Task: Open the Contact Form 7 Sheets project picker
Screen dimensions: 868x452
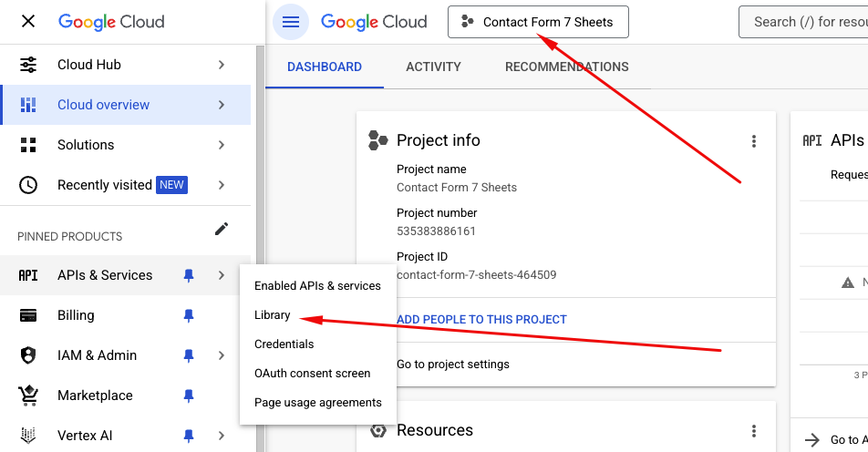Action: click(538, 22)
